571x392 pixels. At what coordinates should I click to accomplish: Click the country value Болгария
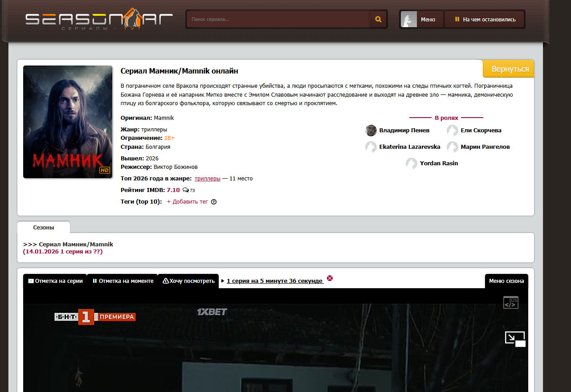coord(158,147)
